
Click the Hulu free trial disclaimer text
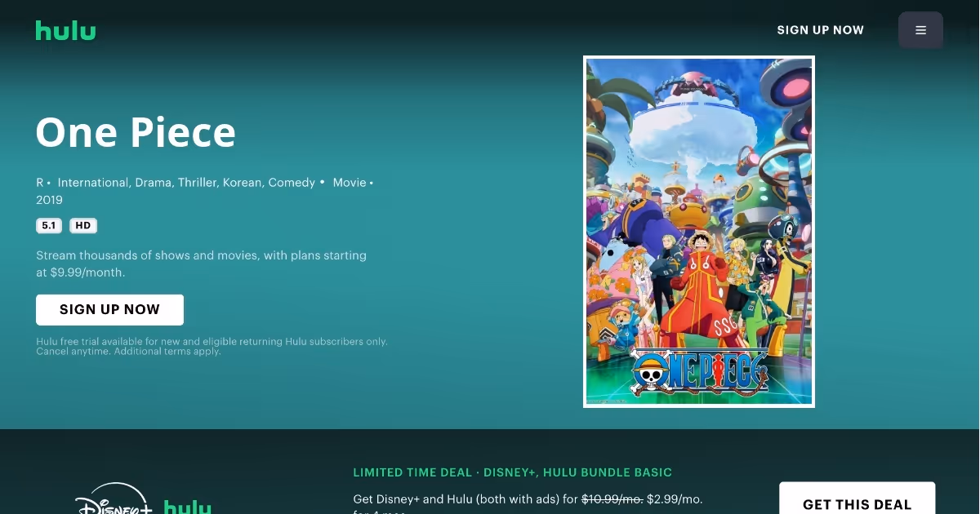tap(212, 346)
